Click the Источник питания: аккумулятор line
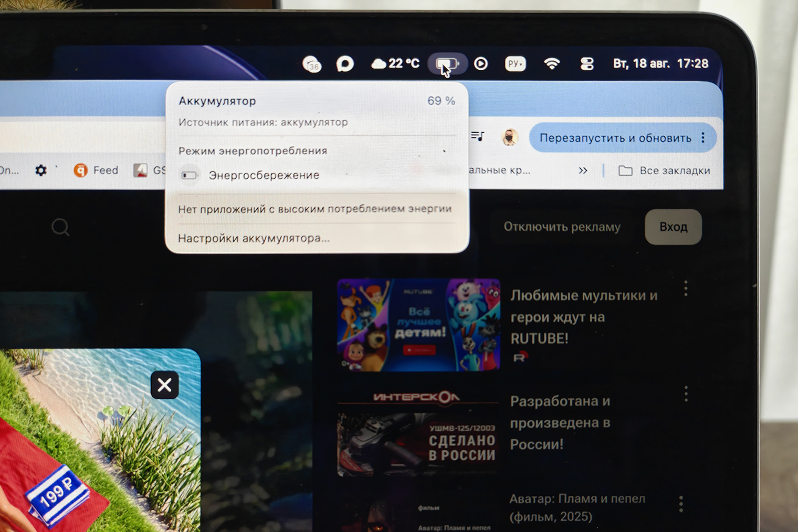Screen dimensions: 798x532 click(263, 122)
